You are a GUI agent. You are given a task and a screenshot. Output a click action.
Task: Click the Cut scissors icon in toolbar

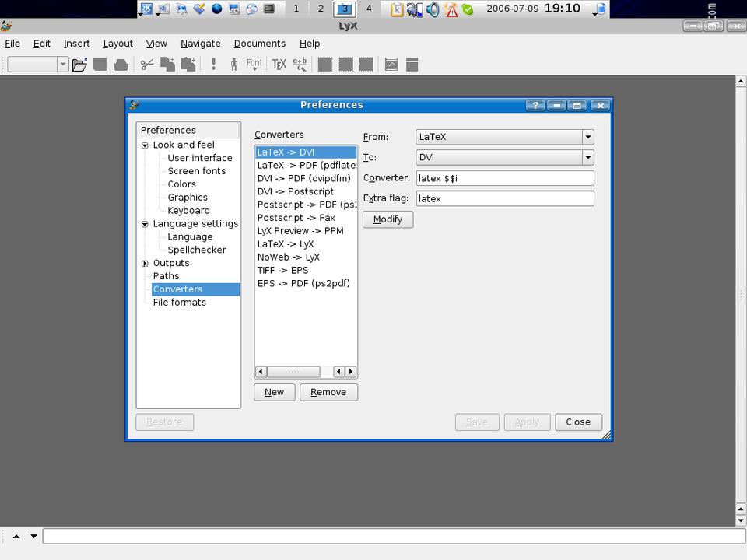146,65
